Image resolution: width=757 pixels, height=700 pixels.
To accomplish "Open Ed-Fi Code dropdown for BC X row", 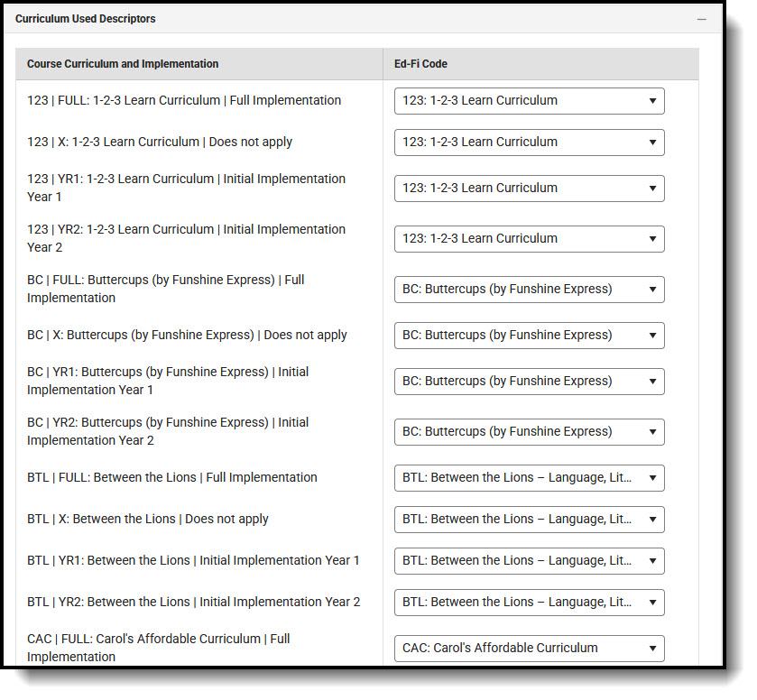I will [529, 336].
